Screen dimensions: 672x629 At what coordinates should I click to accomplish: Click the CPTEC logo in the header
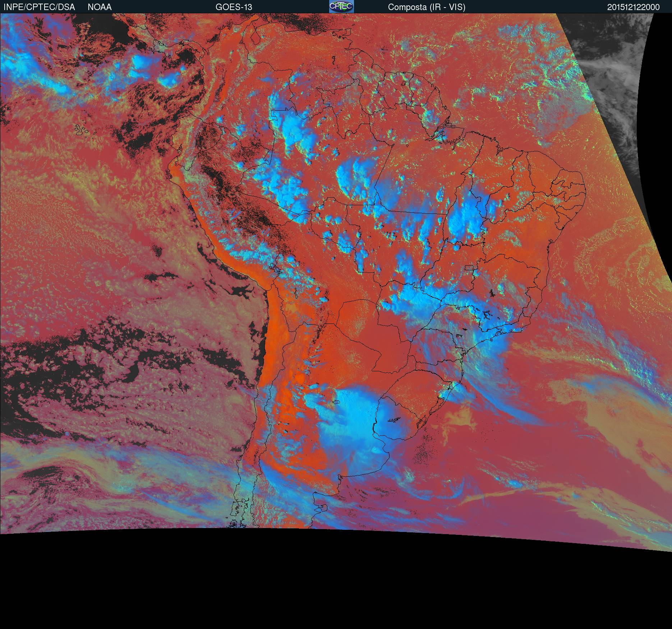click(x=341, y=6)
